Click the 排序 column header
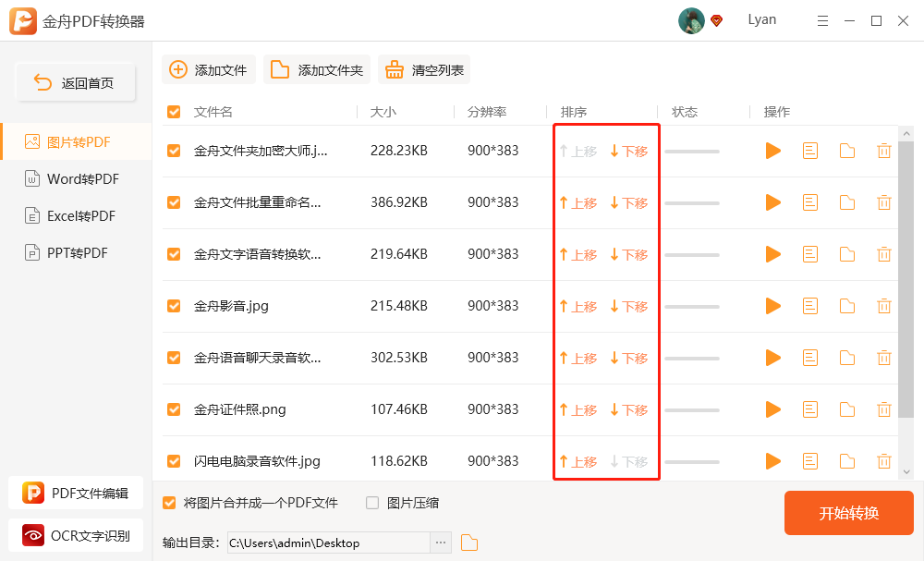The image size is (924, 561). point(574,112)
